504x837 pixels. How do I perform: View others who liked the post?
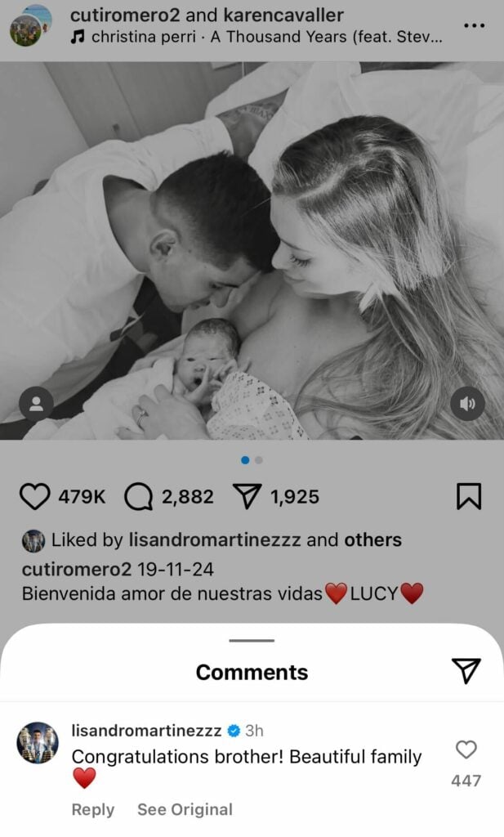point(372,539)
